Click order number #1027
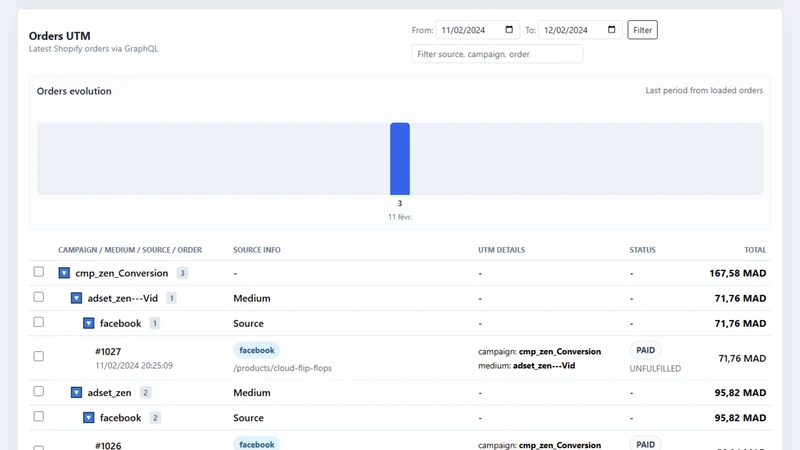Screen dimensions: 800x450 coord(108,352)
